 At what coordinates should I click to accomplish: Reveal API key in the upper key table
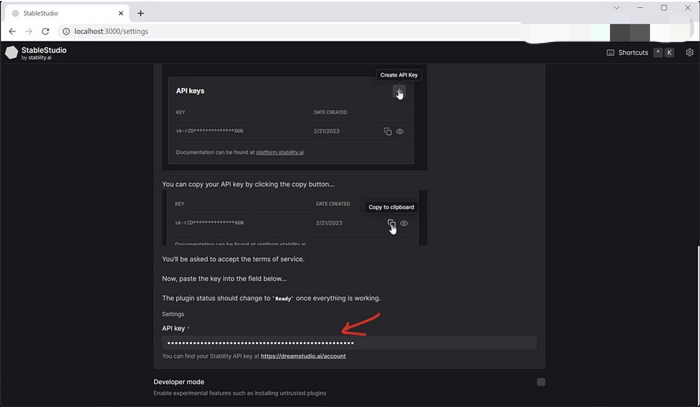pyautogui.click(x=400, y=131)
